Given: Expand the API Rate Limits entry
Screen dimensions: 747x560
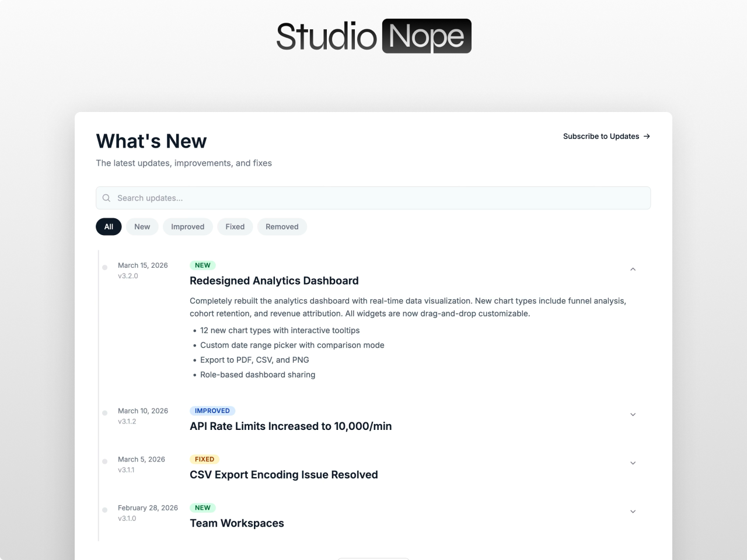Looking at the screenshot, I should [x=633, y=414].
